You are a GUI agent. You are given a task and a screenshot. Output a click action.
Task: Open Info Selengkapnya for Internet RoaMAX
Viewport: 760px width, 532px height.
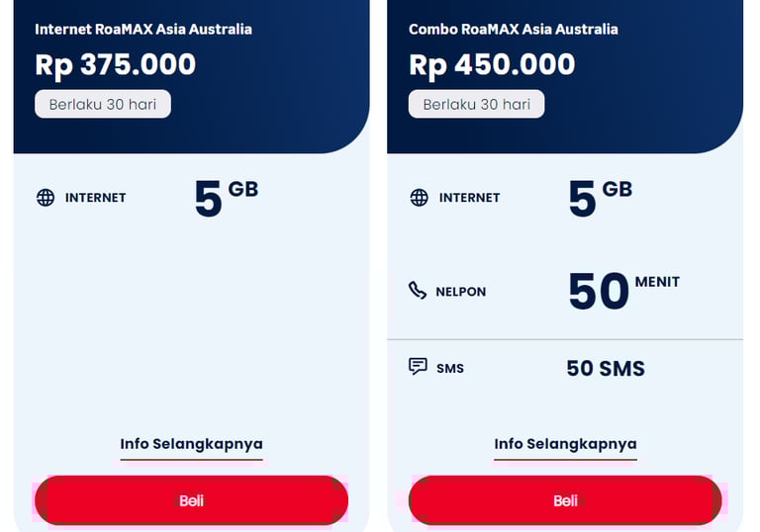coord(191,444)
